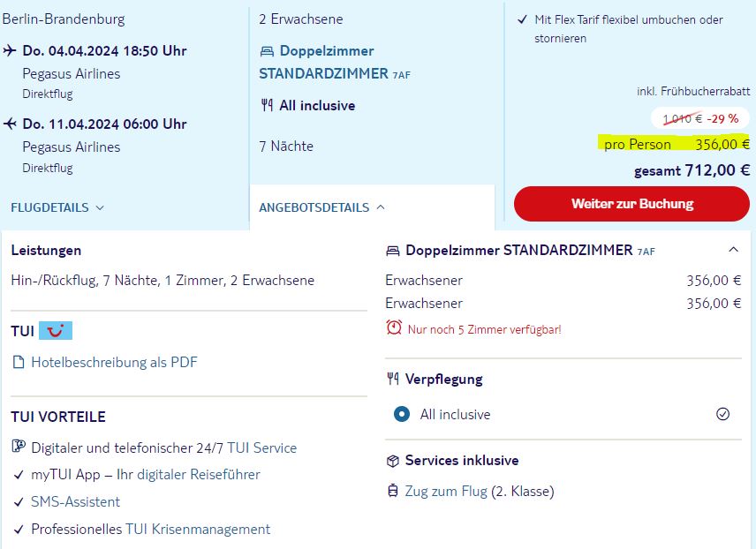Open Hotelbeschreibung als PDF link
Image resolution: width=756 pixels, height=549 pixels.
tap(114, 362)
